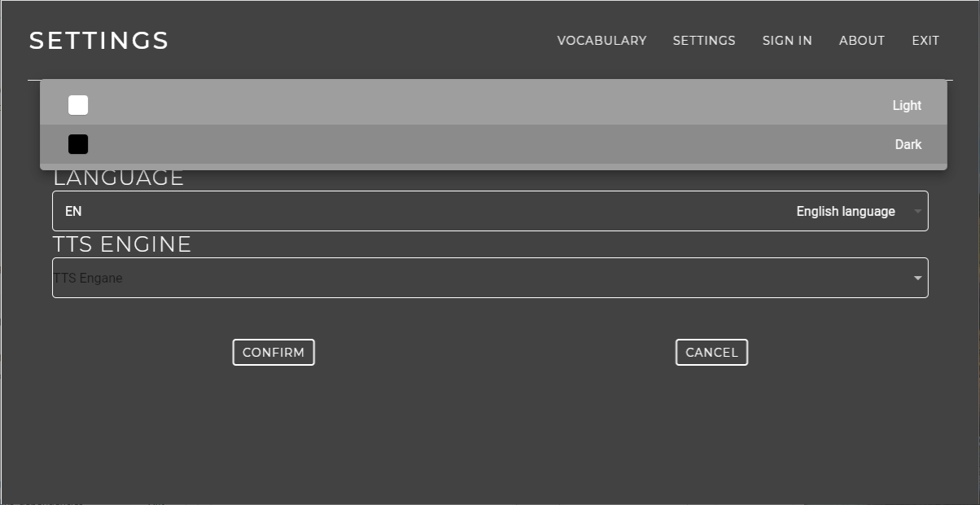Click the large SETTINGS page title

coord(98,41)
